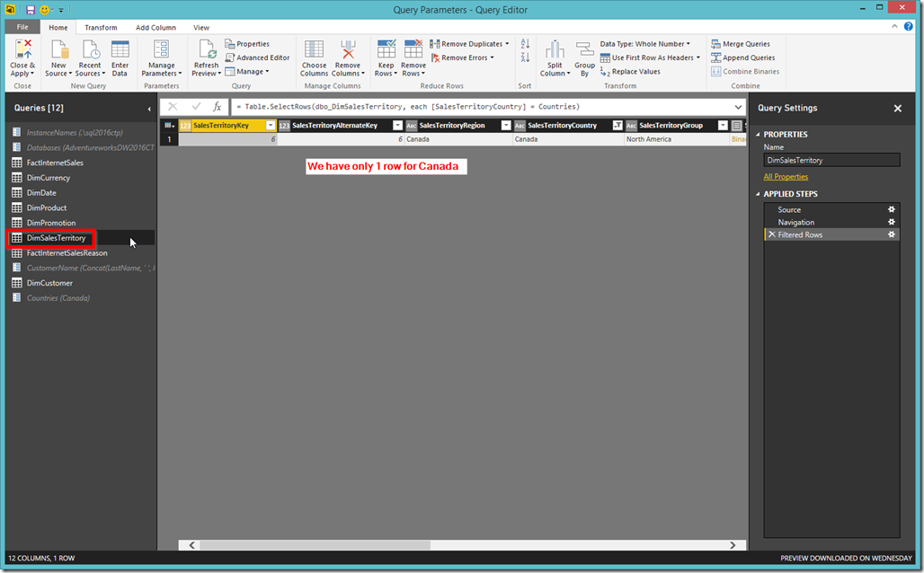Expand the formula bar chevron
This screenshot has height=573, width=924.
click(x=738, y=107)
